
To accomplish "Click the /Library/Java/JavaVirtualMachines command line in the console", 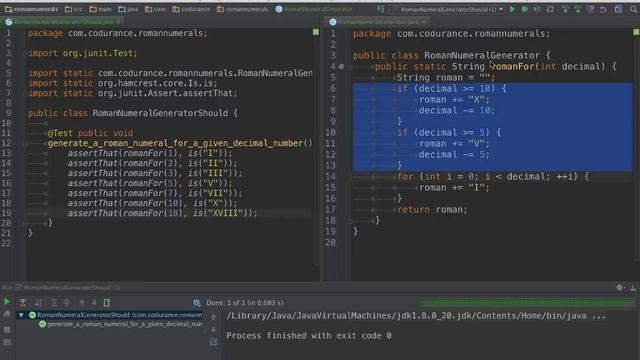I will tap(416, 316).
